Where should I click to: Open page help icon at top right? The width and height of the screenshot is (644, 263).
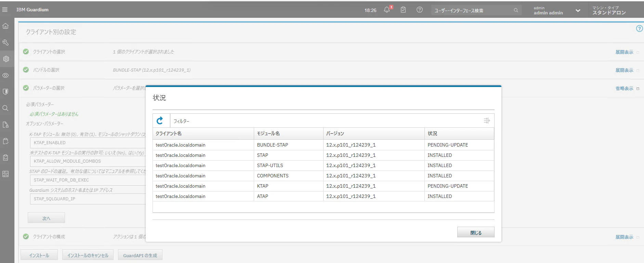click(x=639, y=29)
